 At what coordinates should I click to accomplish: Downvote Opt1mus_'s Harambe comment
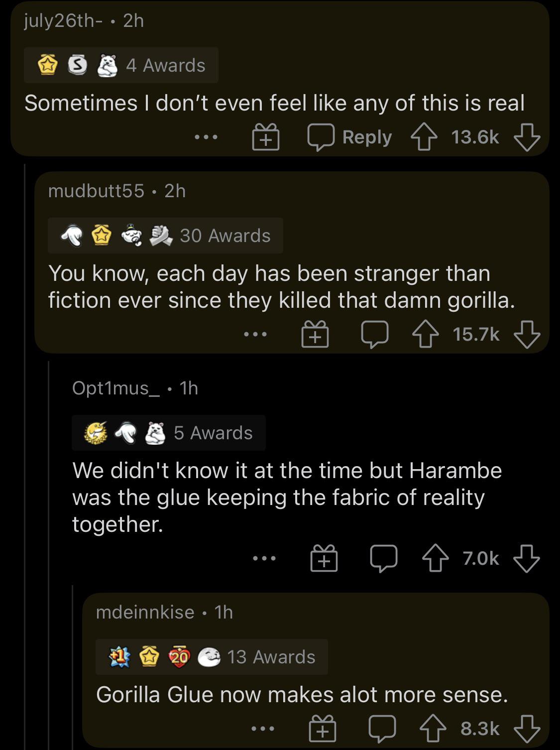click(x=527, y=559)
